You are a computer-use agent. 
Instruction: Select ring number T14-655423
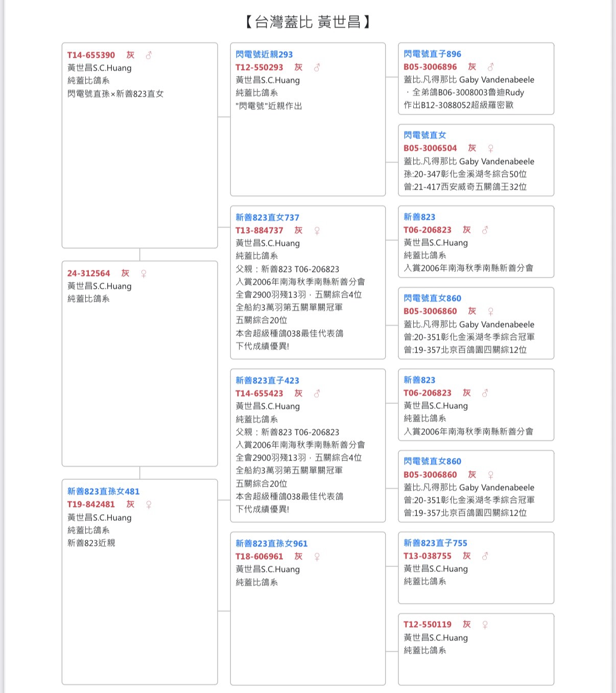(259, 394)
